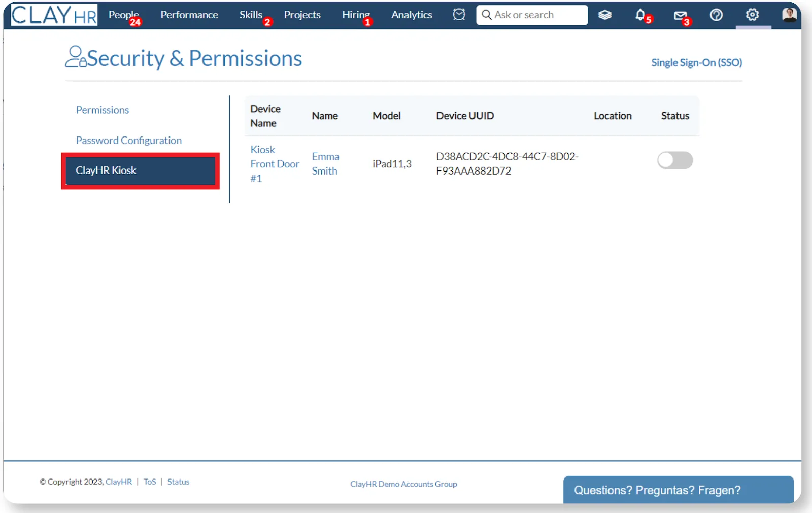Open the user profile avatar

[789, 15]
